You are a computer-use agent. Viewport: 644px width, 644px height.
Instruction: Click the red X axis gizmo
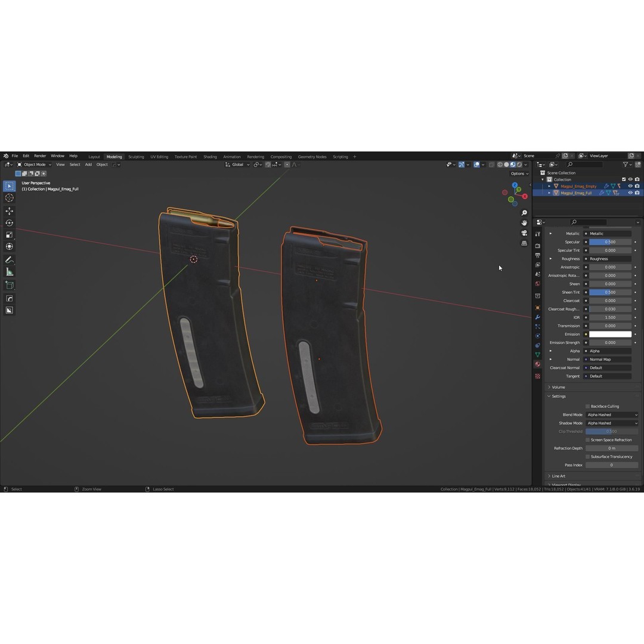pyautogui.click(x=525, y=196)
